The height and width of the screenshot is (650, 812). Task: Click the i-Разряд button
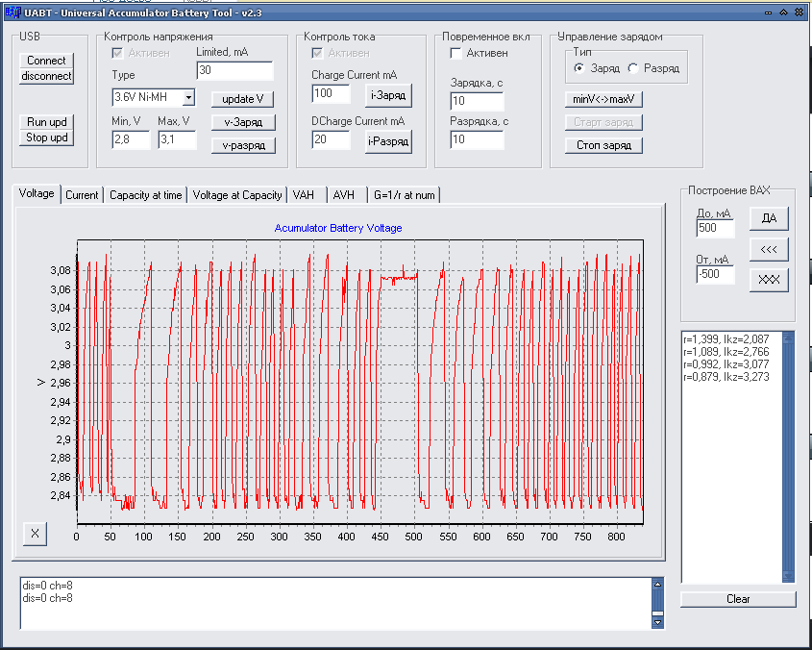pyautogui.click(x=388, y=141)
